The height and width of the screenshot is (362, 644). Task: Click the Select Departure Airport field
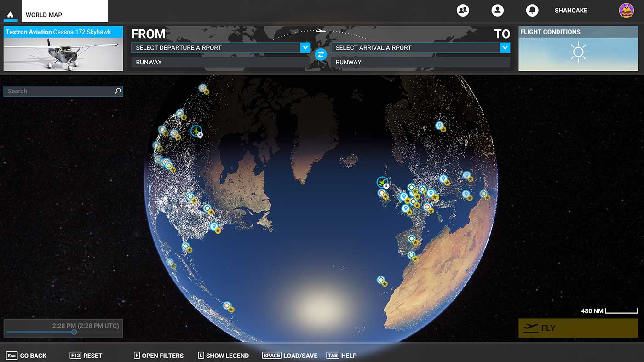click(x=221, y=47)
